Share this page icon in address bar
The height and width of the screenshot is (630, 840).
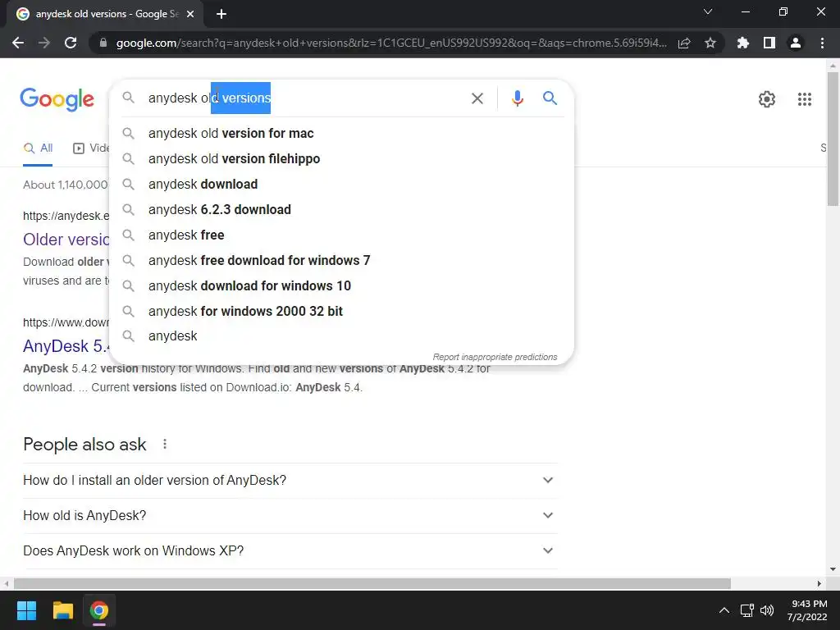point(684,43)
